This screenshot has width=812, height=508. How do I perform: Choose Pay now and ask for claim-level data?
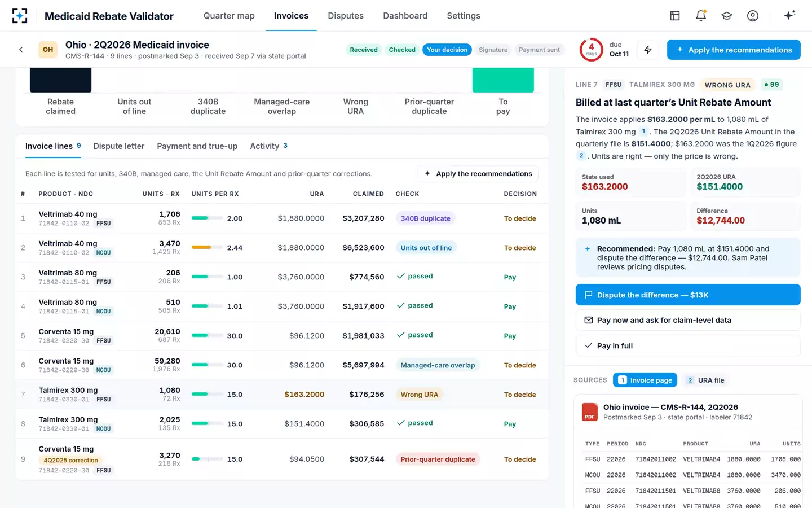pyautogui.click(x=688, y=320)
